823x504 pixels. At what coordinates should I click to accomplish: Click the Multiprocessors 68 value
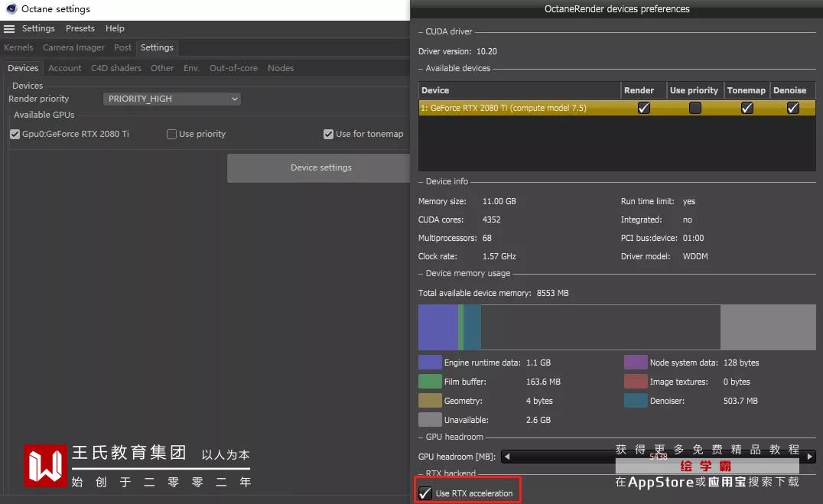487,238
